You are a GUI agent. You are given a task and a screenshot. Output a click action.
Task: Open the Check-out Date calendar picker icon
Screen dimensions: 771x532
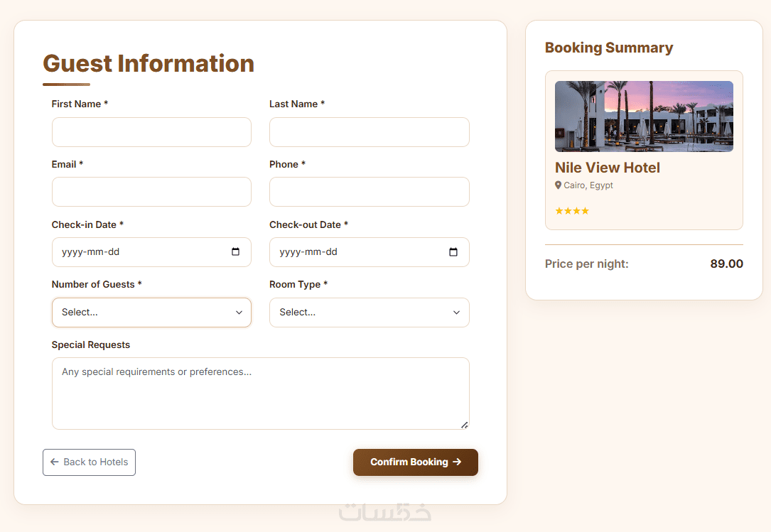coord(453,252)
